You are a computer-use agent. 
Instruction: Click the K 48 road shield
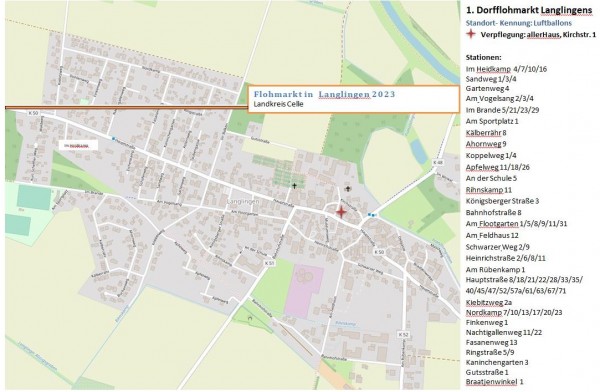(438, 162)
